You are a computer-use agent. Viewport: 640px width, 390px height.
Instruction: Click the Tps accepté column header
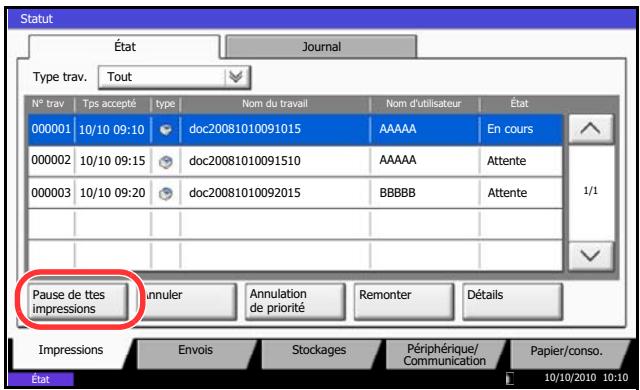click(x=109, y=104)
